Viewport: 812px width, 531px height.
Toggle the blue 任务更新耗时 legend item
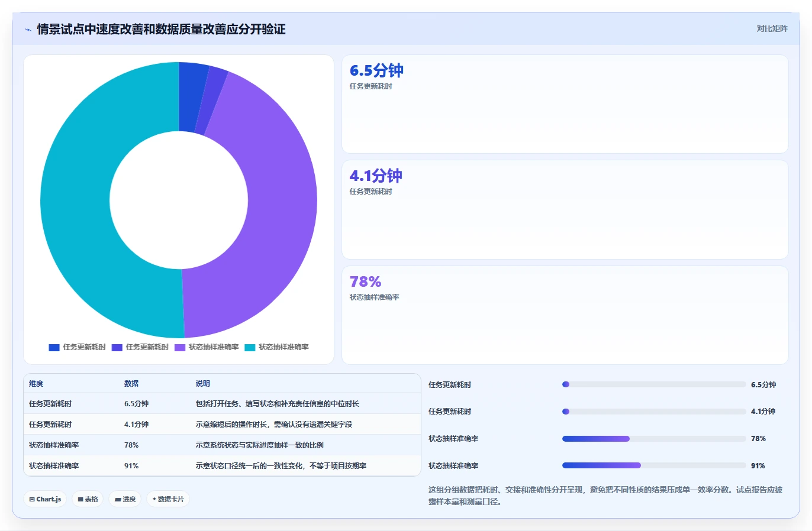(x=77, y=347)
